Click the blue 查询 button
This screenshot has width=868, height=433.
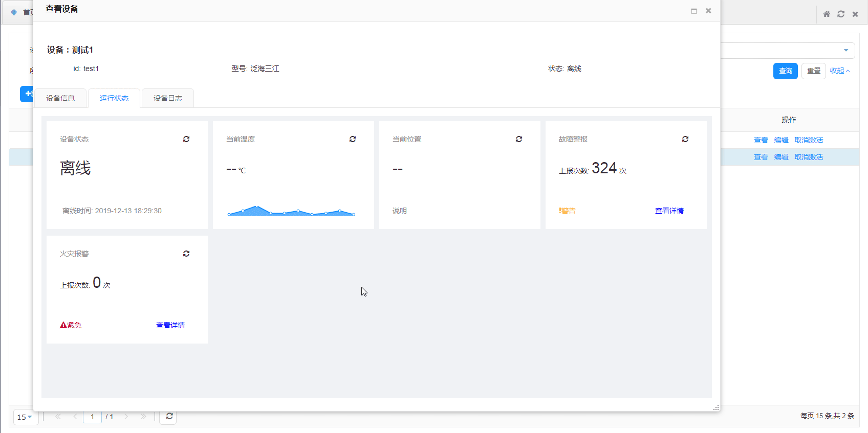tap(785, 71)
